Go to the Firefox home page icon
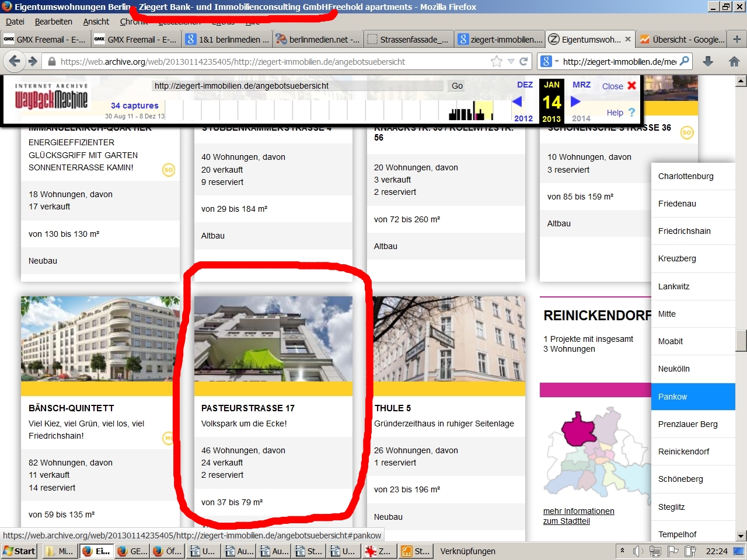Screen dimensions: 747x560 [734, 61]
